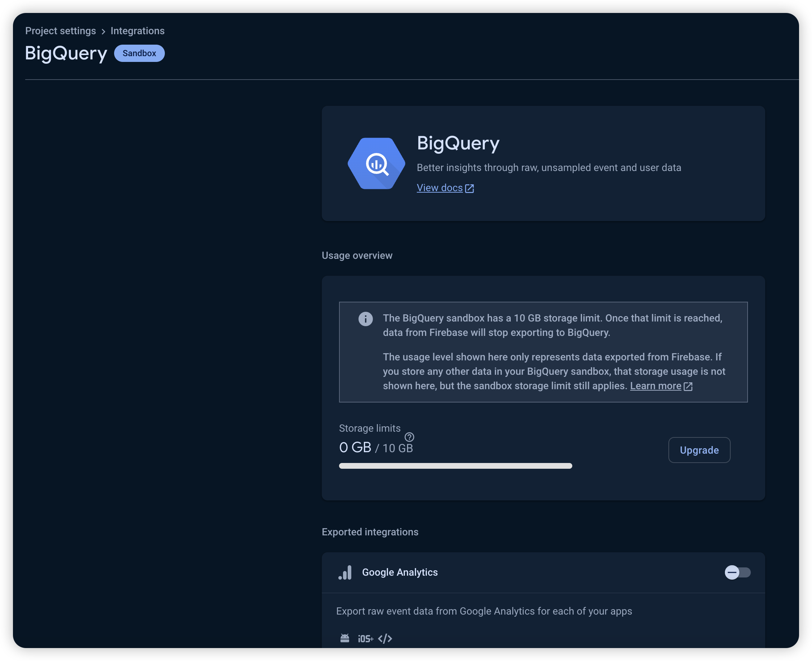The width and height of the screenshot is (812, 661).
Task: Click the storage usage progress bar
Action: [x=455, y=466]
